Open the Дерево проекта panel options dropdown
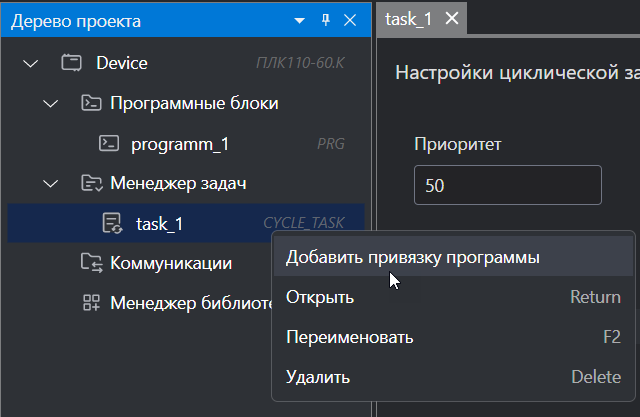The height and width of the screenshot is (417, 640). click(300, 20)
